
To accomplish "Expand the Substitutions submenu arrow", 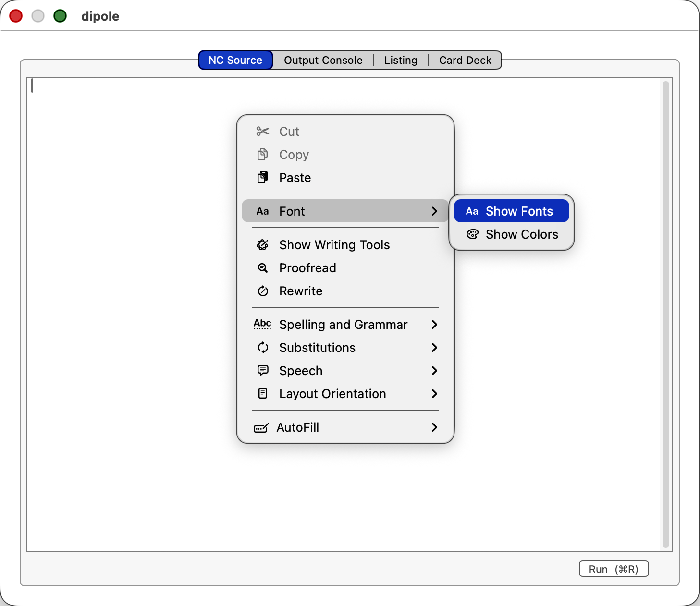I will 434,348.
